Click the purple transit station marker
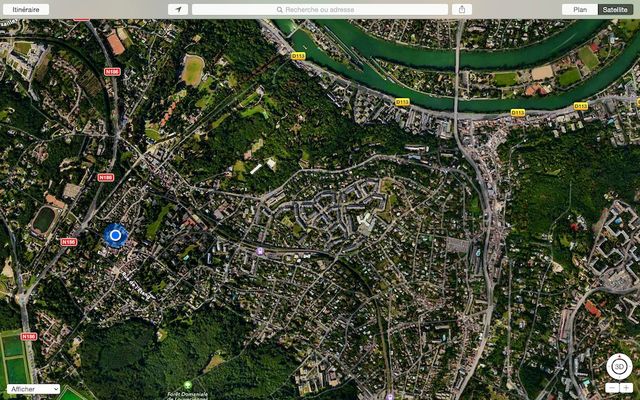Screen dimensions: 640x400 pos(260,251)
